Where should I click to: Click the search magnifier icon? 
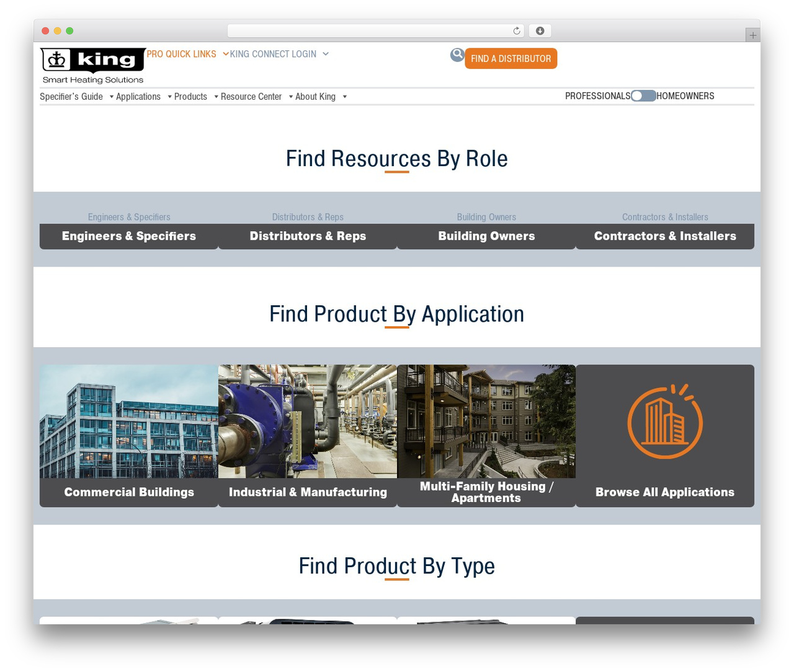pos(457,55)
